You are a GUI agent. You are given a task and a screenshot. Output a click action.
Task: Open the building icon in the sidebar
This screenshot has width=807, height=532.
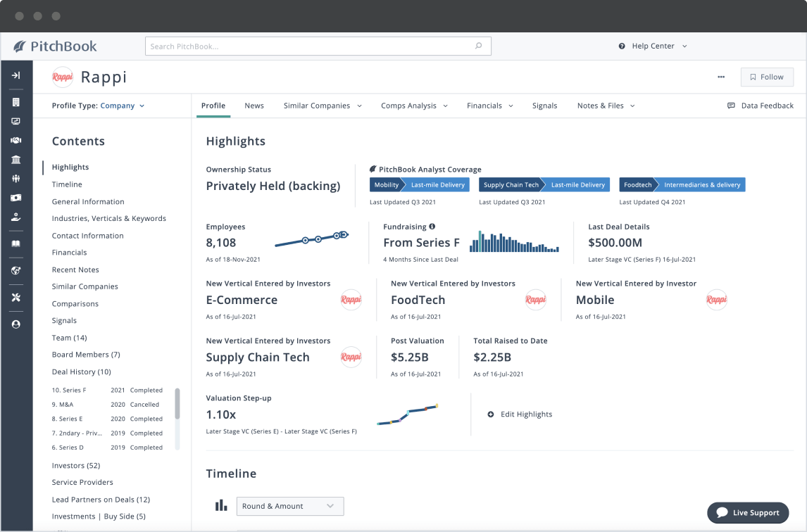pos(16,102)
